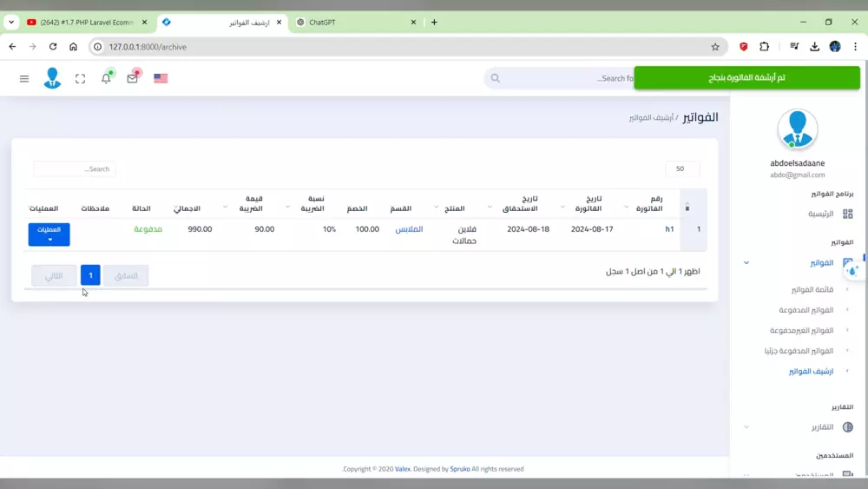868x489 pixels.
Task: Open the tab search dropdown arrow
Action: coord(11,23)
